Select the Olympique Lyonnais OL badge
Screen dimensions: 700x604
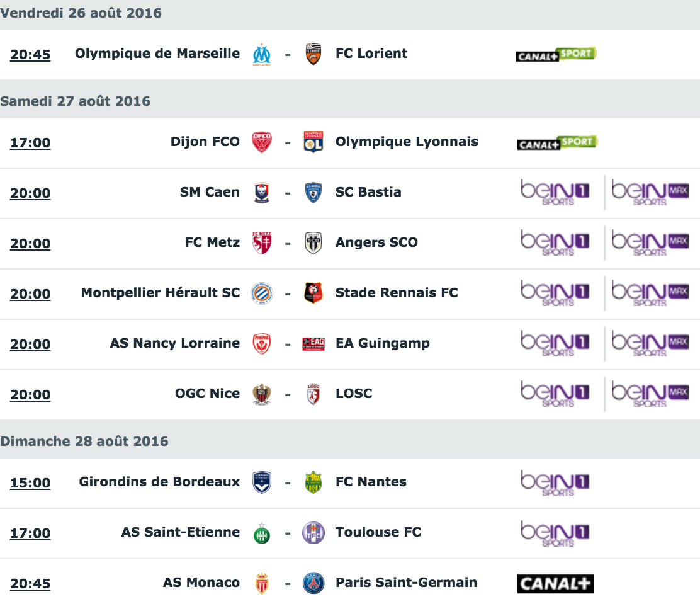[x=313, y=142]
